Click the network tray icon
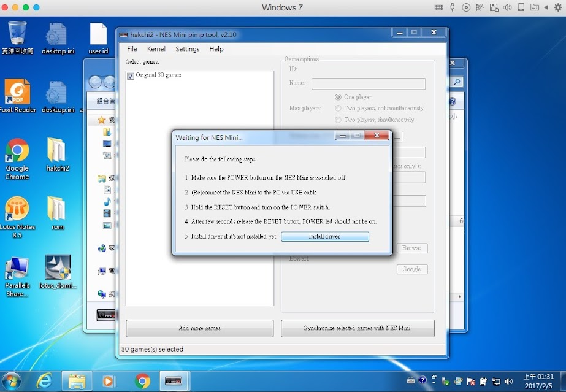The width and height of the screenshot is (566, 392). (496, 381)
